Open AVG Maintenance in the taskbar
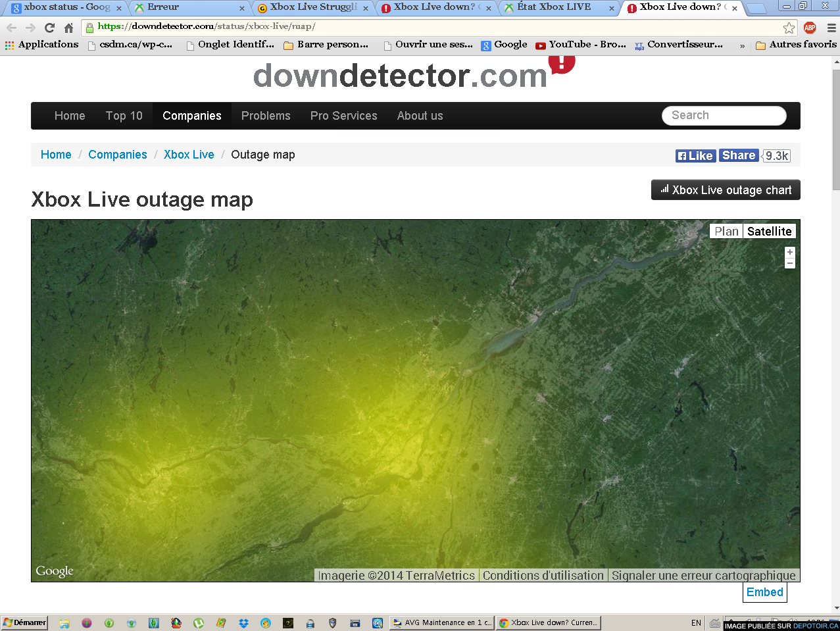Screen dimensions: 840x631 coord(441,622)
